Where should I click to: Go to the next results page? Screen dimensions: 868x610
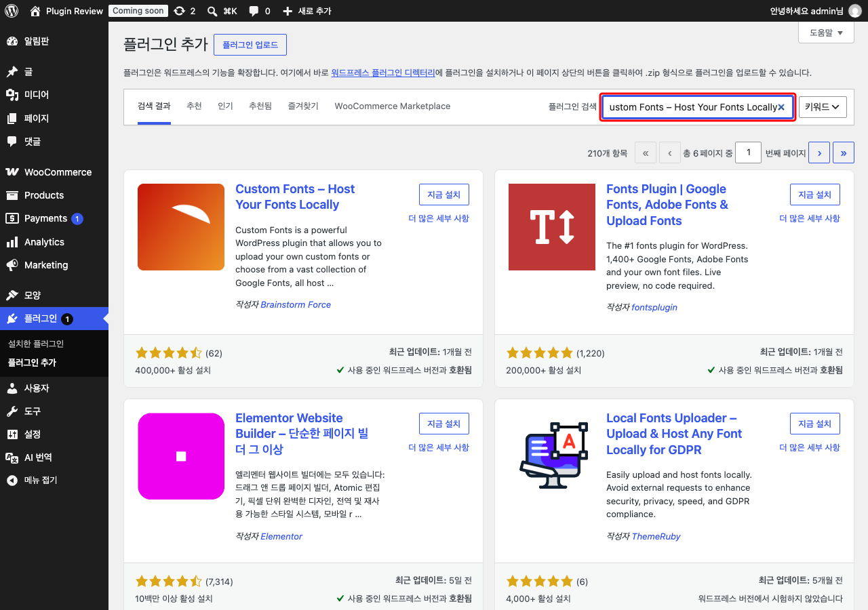[x=819, y=152]
